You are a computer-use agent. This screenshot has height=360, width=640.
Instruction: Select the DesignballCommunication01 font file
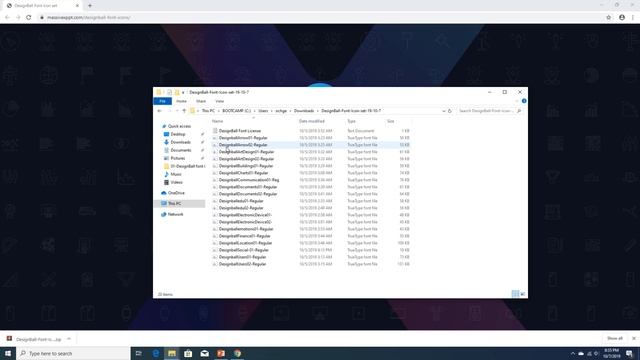[249, 180]
